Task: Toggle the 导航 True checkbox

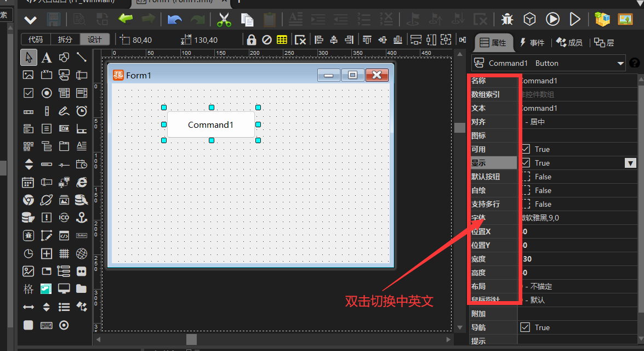Action: click(526, 327)
